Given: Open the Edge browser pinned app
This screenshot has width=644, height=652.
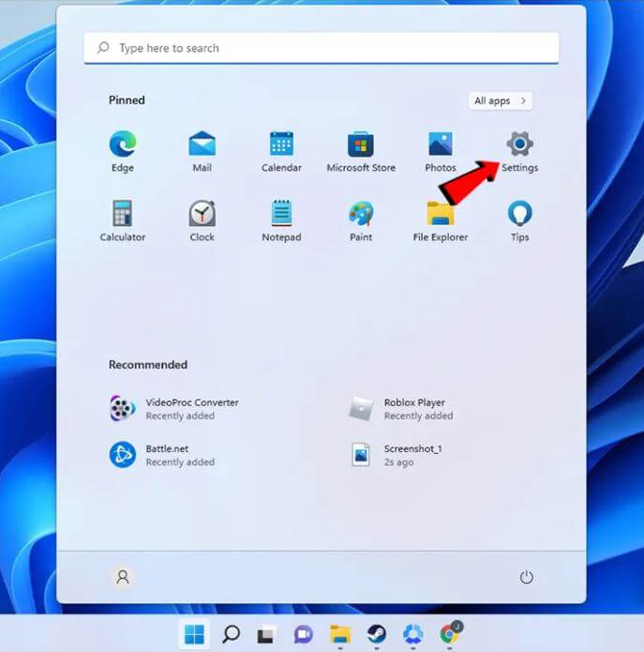Looking at the screenshot, I should [x=123, y=151].
